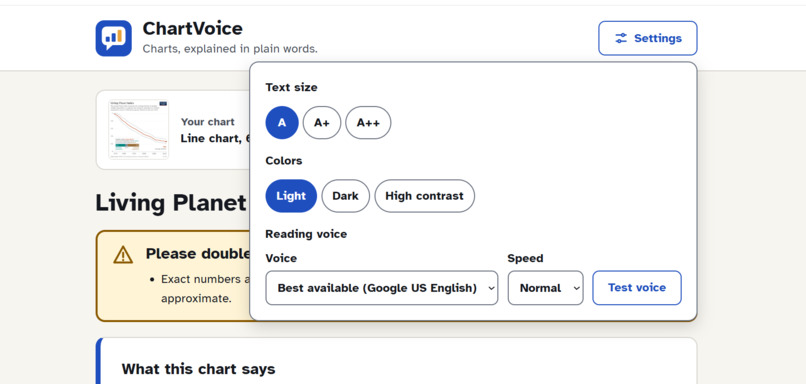This screenshot has width=806, height=384.
Task: Choose the Dark color theme
Action: tap(345, 196)
